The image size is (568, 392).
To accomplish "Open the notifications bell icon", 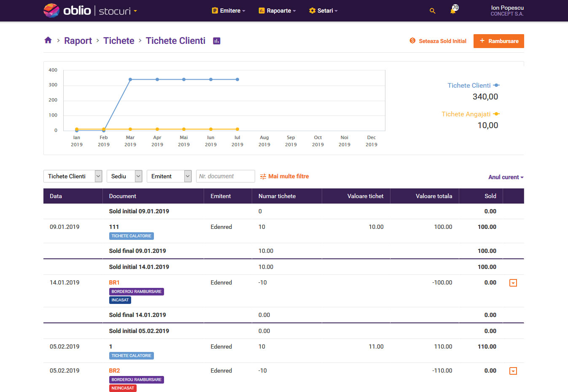I will pyautogui.click(x=453, y=11).
